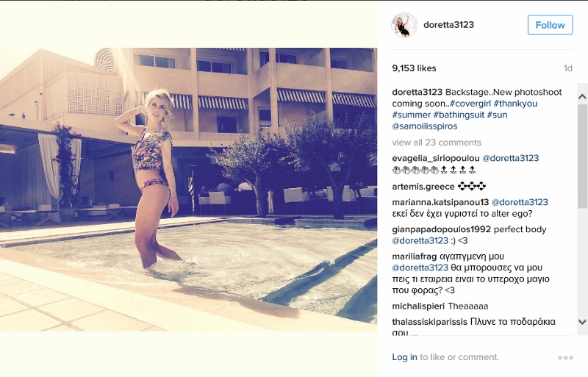Open the 9,153 likes list
Image resolution: width=588 pixels, height=377 pixels.
point(414,68)
